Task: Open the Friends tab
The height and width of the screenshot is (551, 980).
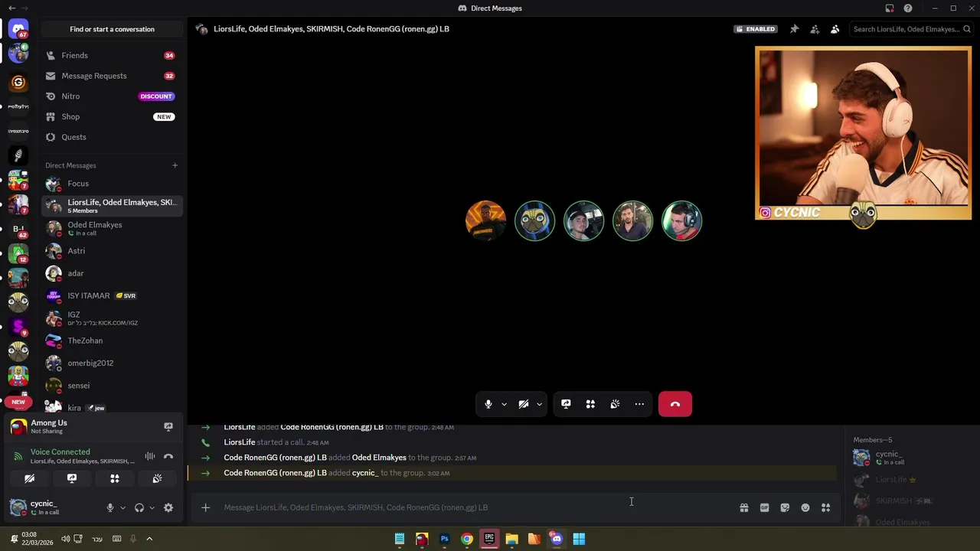Action: 112,56
